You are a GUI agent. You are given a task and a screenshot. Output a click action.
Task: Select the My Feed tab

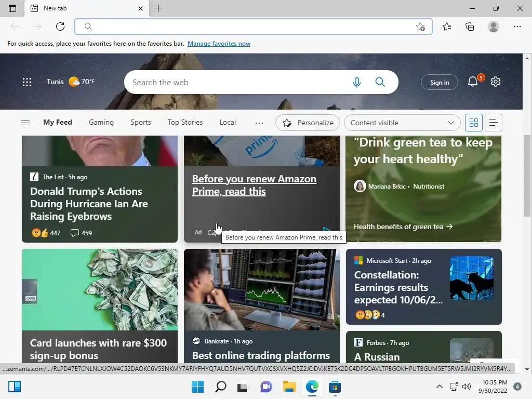coord(58,123)
